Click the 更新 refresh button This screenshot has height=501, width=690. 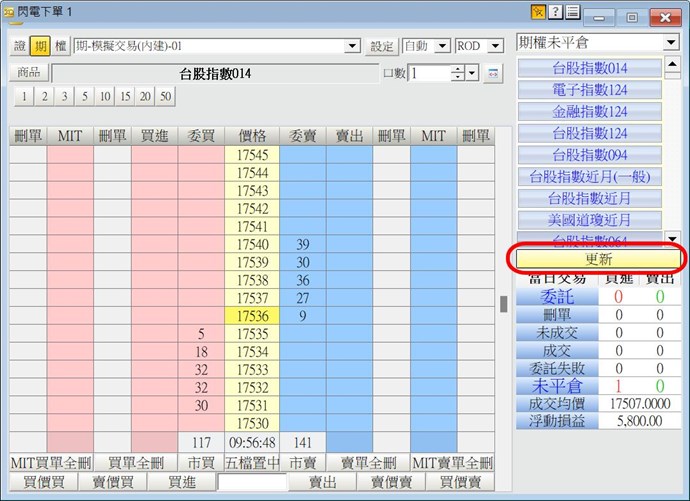coord(597,259)
